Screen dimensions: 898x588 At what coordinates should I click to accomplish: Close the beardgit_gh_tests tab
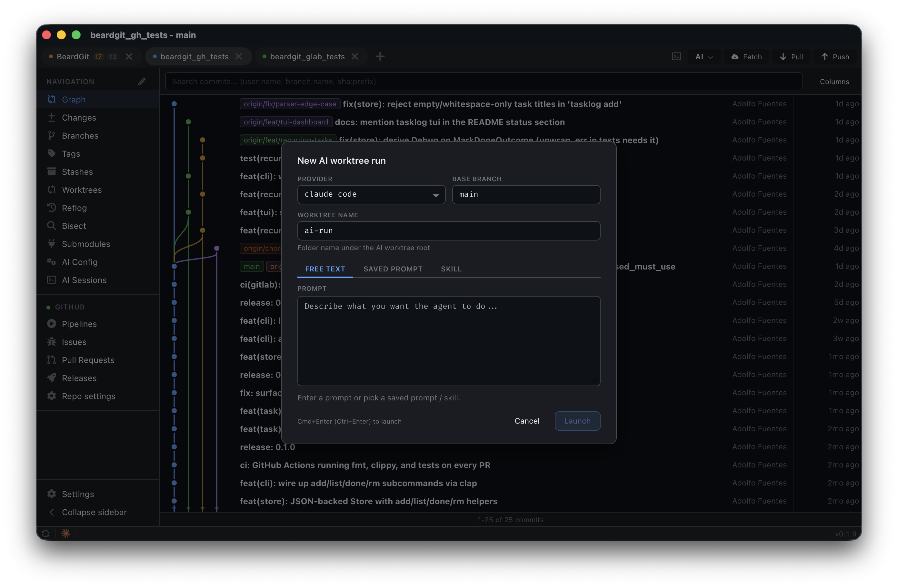(238, 56)
